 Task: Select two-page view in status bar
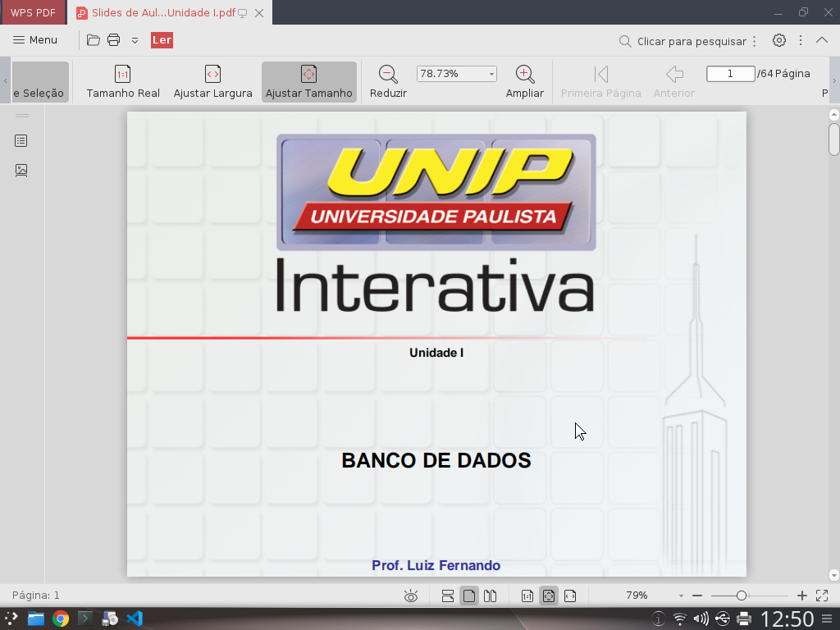[491, 596]
